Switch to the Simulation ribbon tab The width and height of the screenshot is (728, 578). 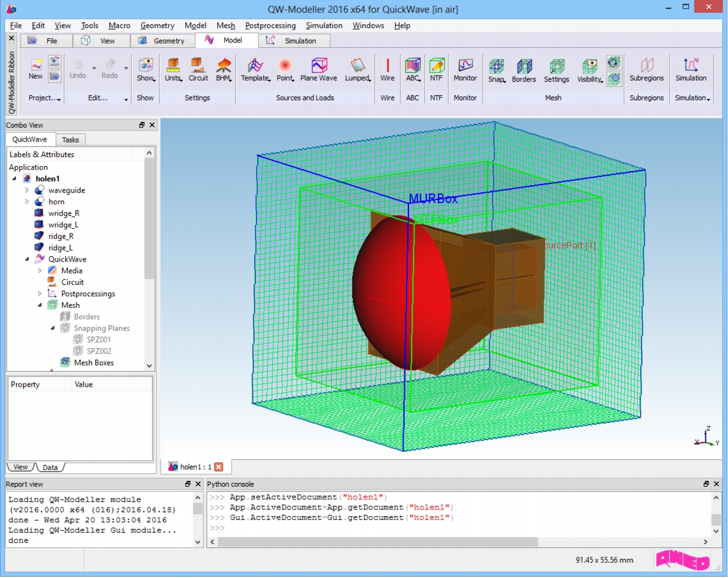point(294,41)
